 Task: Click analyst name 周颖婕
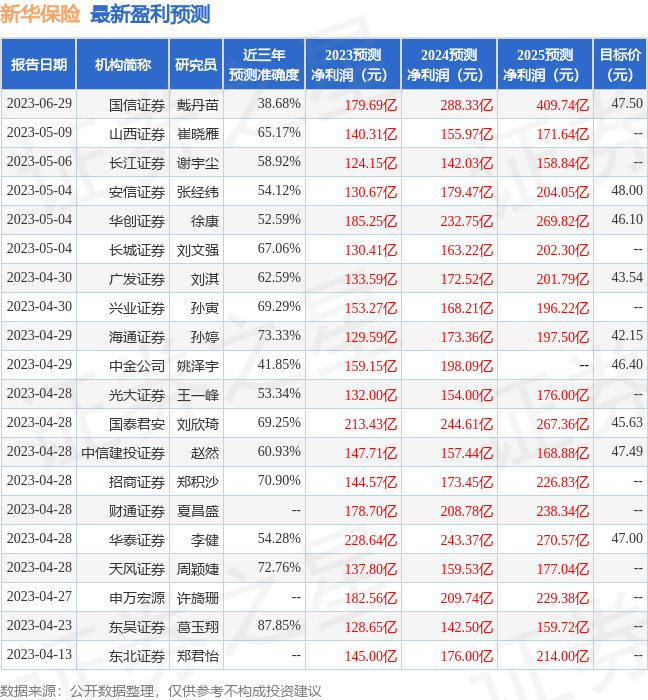click(x=198, y=570)
